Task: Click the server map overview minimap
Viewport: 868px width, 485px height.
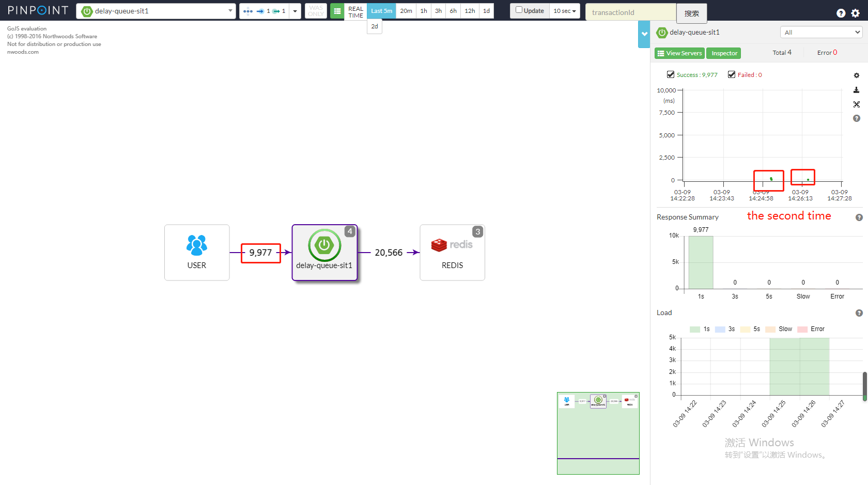Action: click(598, 433)
